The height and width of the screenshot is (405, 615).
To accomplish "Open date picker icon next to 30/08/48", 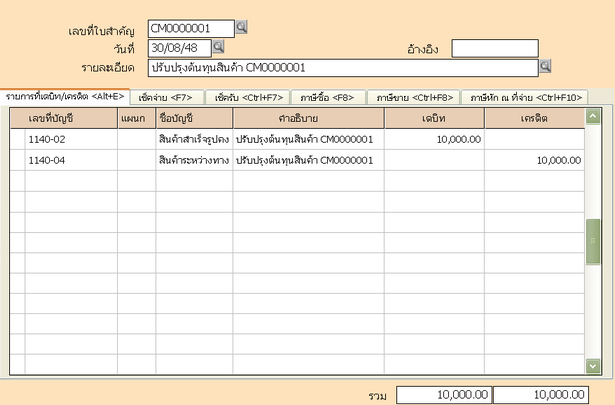I will [x=219, y=47].
